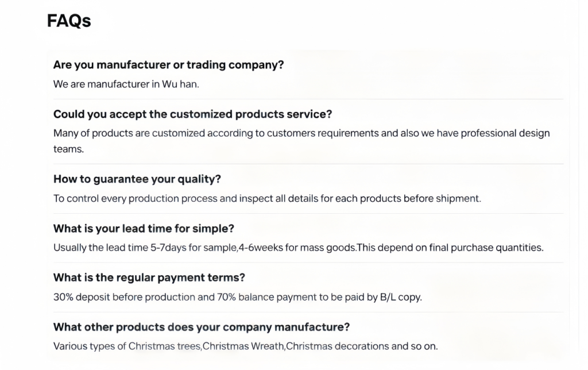This screenshot has width=588, height=370.
Task: Expand 'Could you accept the customized products service?'
Action: (x=193, y=114)
